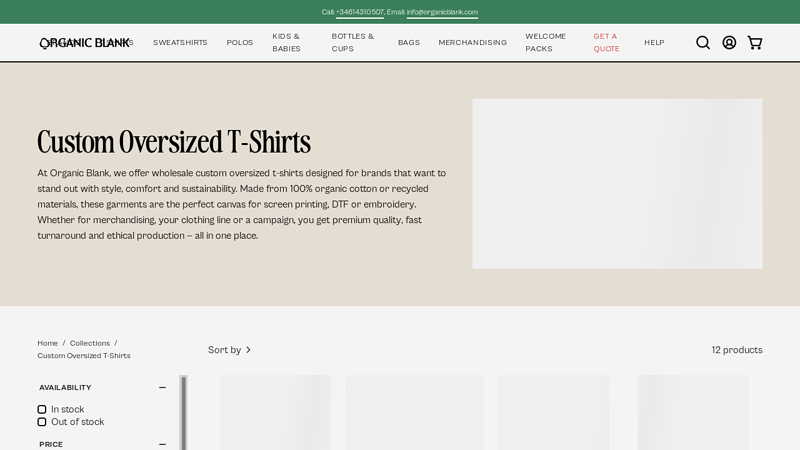Collapse the Price filter section
Screen dimensions: 800x450
pos(162,444)
